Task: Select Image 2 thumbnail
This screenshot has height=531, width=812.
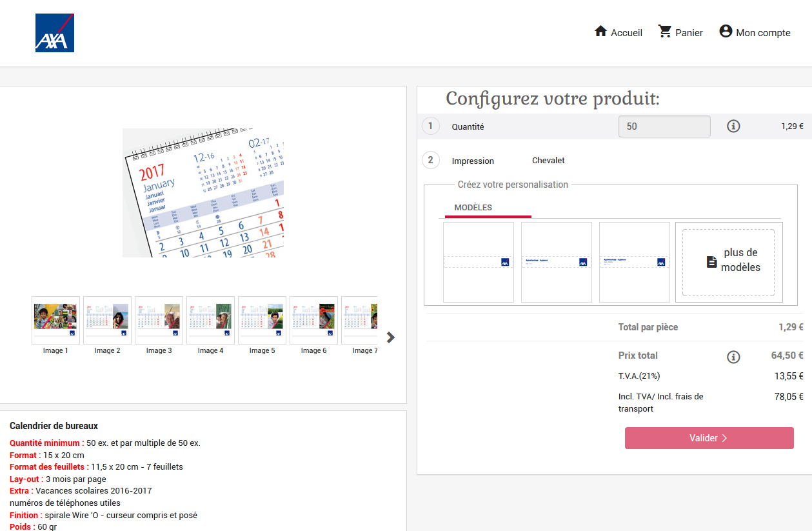Action: 107,321
